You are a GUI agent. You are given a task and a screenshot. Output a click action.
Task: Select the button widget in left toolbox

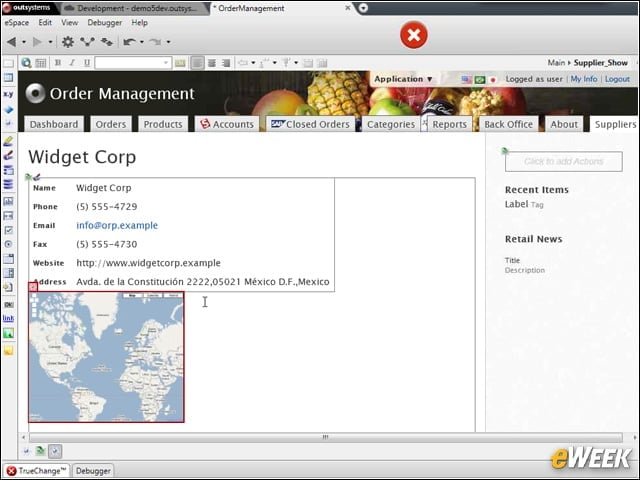click(x=8, y=304)
